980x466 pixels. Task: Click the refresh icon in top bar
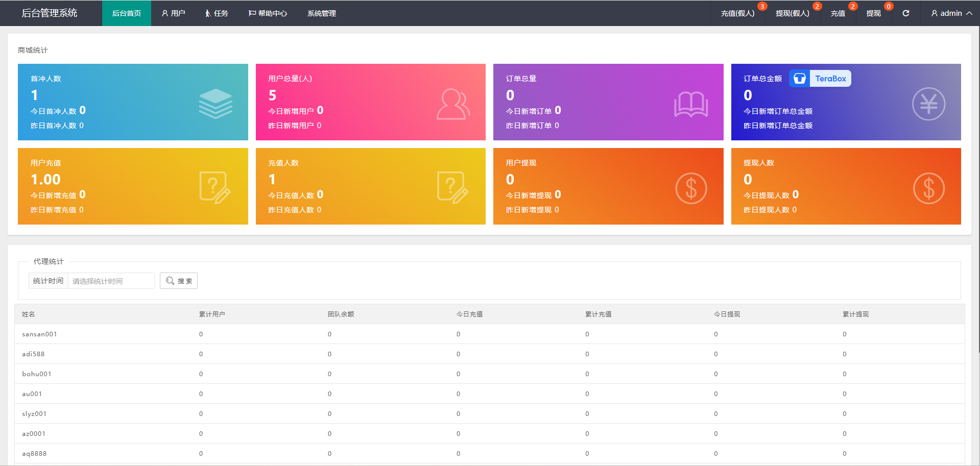click(x=905, y=13)
